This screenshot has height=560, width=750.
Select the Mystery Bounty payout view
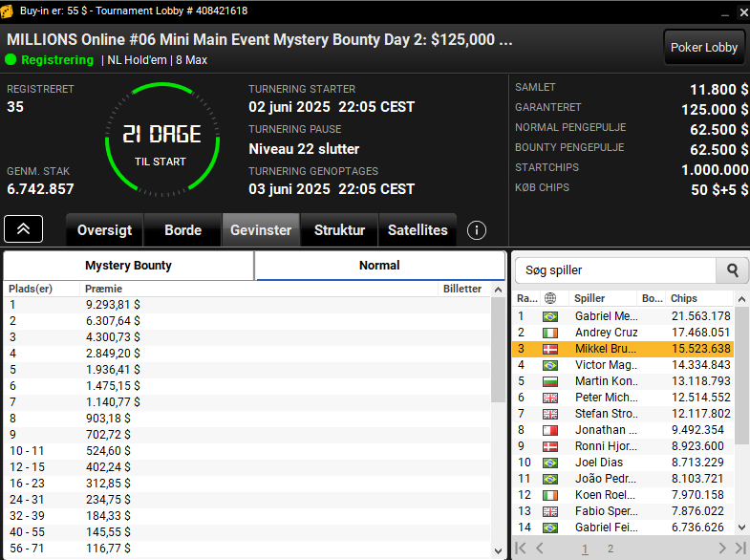[x=128, y=266]
